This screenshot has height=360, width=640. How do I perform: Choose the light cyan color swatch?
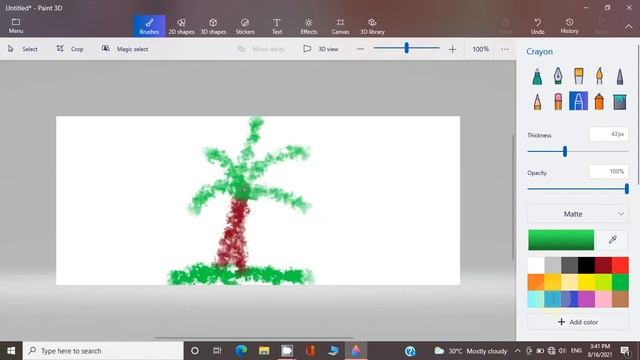pyautogui.click(x=536, y=299)
